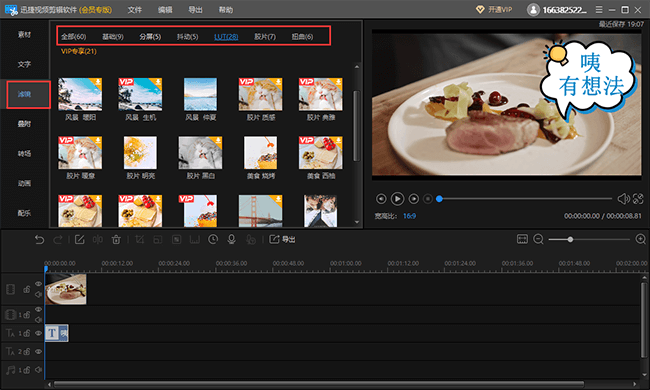Viewport: 650px width, 390px height.
Task: Open the 16:9 aspect ratio selector
Action: tap(409, 216)
